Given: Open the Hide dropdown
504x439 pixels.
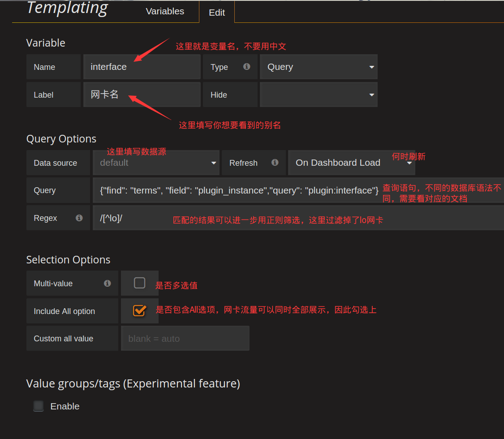Looking at the screenshot, I should point(319,95).
